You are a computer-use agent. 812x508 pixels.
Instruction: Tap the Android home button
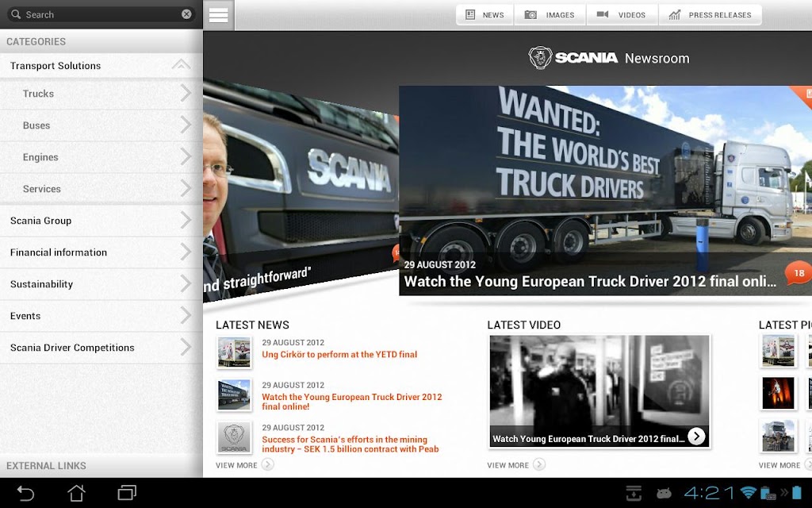pos(76,493)
